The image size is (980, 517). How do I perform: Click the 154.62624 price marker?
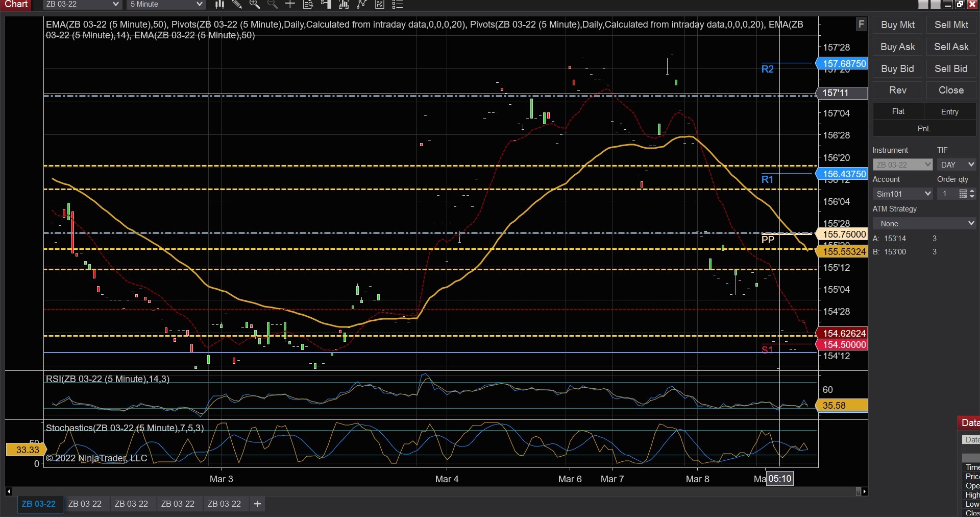point(842,333)
